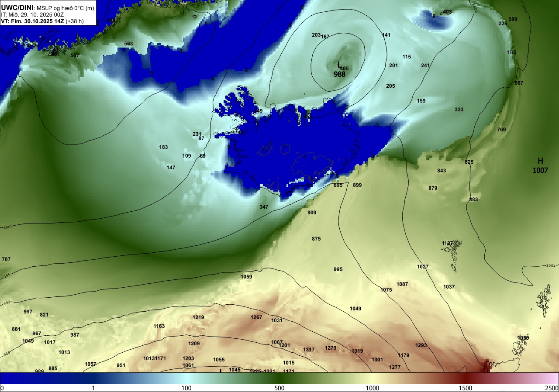Click the height value 875
This screenshot has height=392, width=559.
coord(316,239)
